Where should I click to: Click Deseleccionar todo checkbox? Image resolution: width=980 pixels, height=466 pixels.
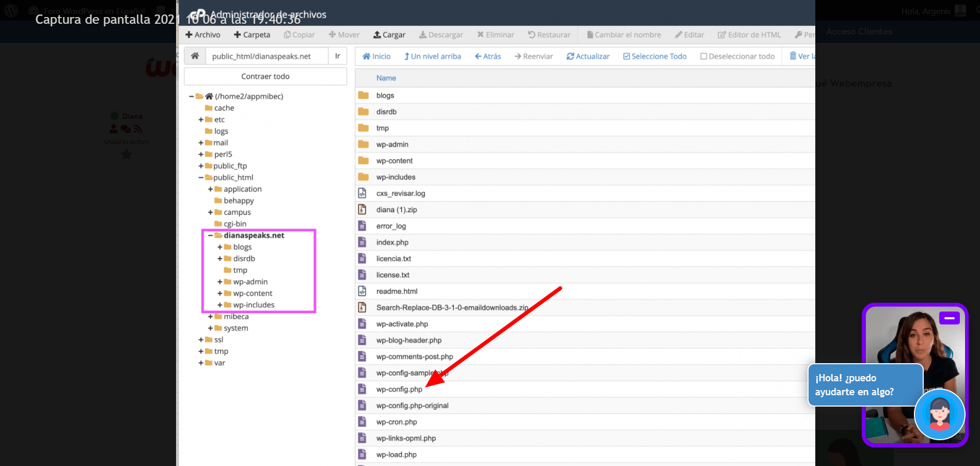pyautogui.click(x=737, y=56)
